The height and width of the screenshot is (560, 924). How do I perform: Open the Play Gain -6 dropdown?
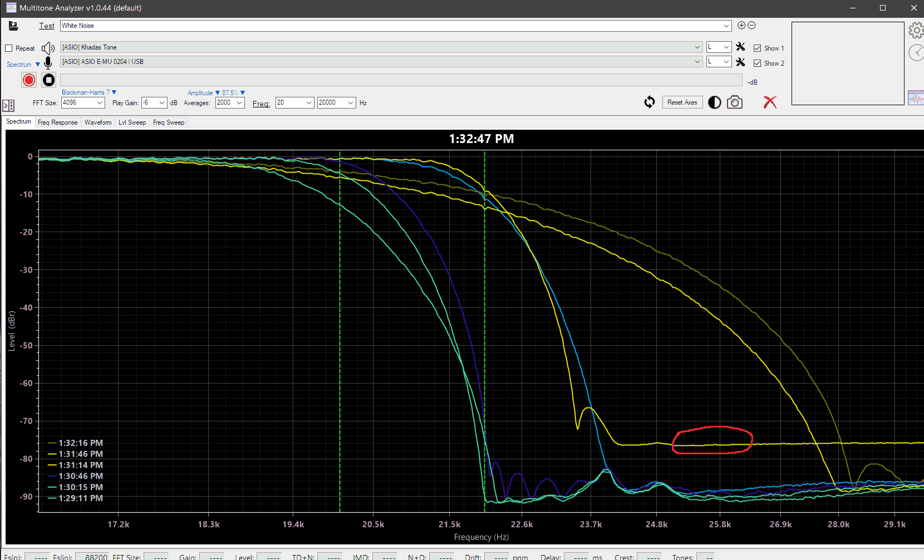click(162, 102)
